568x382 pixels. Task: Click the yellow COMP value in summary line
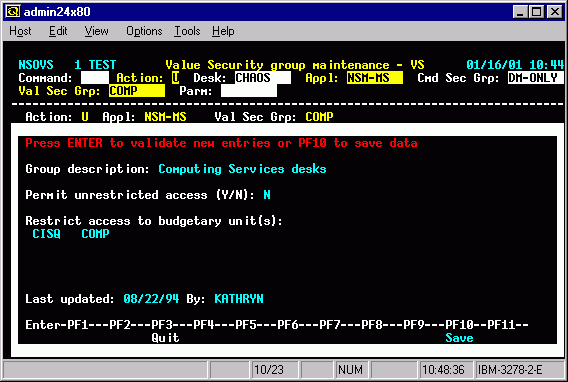(x=319, y=117)
